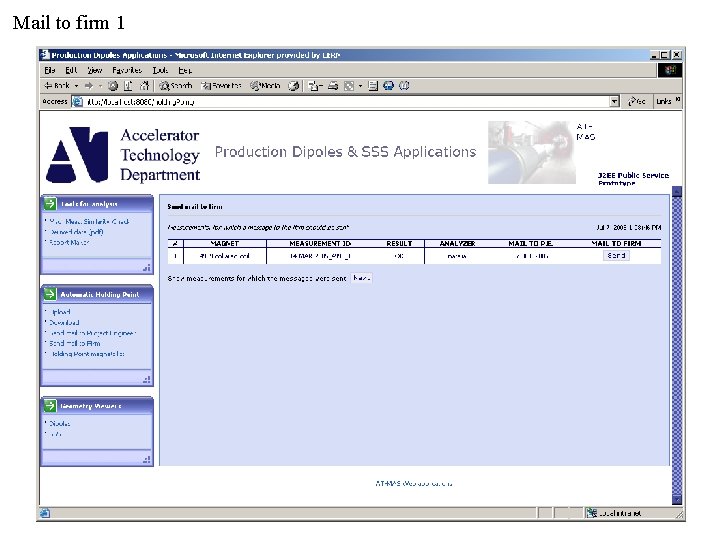Open the Tools menu
Screen dimensions: 720x540
pyautogui.click(x=160, y=71)
